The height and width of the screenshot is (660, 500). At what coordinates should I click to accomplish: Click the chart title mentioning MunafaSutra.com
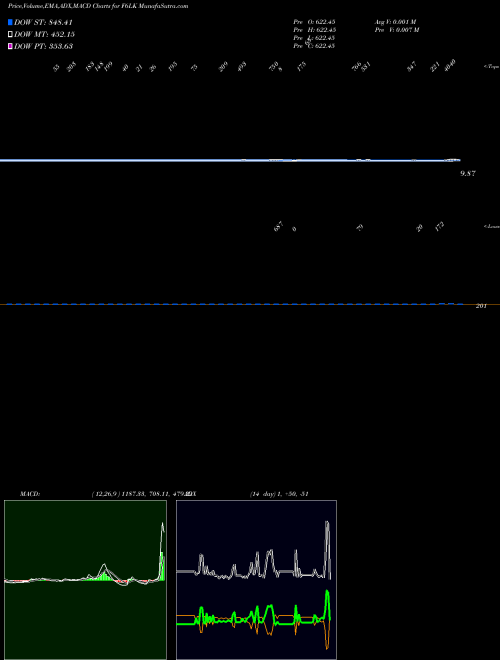point(98,6)
